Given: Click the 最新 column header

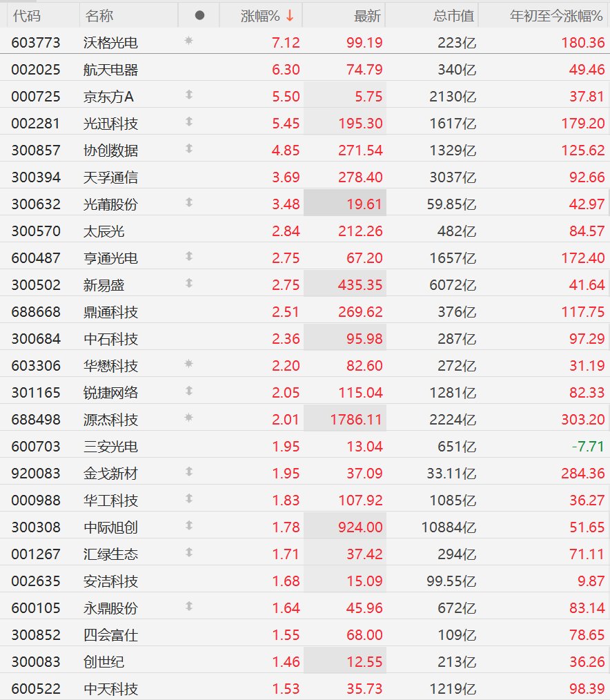Looking at the screenshot, I should pyautogui.click(x=367, y=16).
